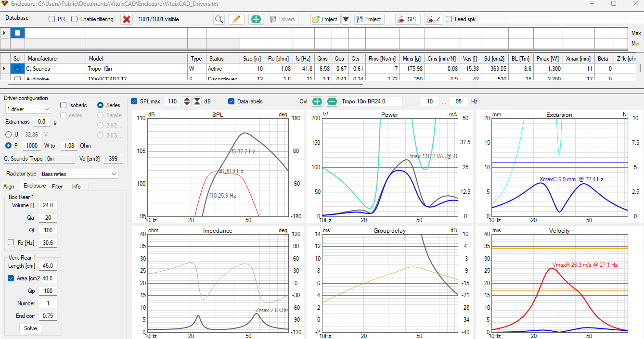Switch to the Info tab
Screen dimensions: 644x339
click(76, 186)
